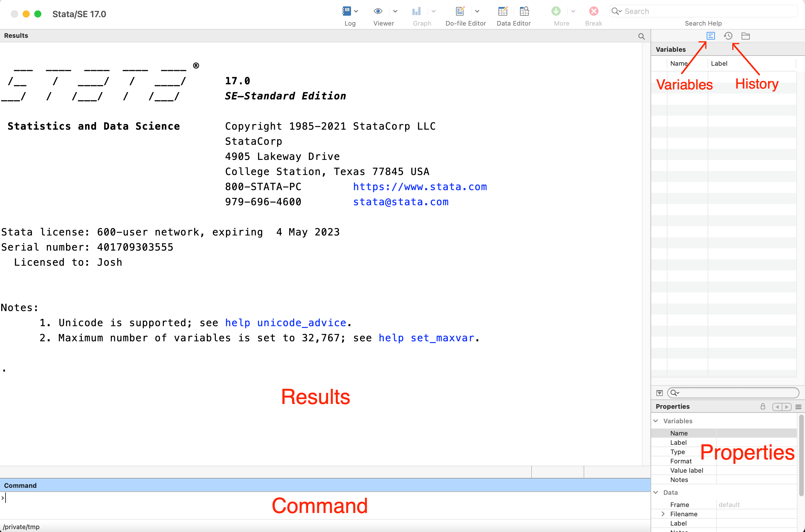The height and width of the screenshot is (532, 805).
Task: Search the Results window with magnifier icon
Action: [x=641, y=36]
